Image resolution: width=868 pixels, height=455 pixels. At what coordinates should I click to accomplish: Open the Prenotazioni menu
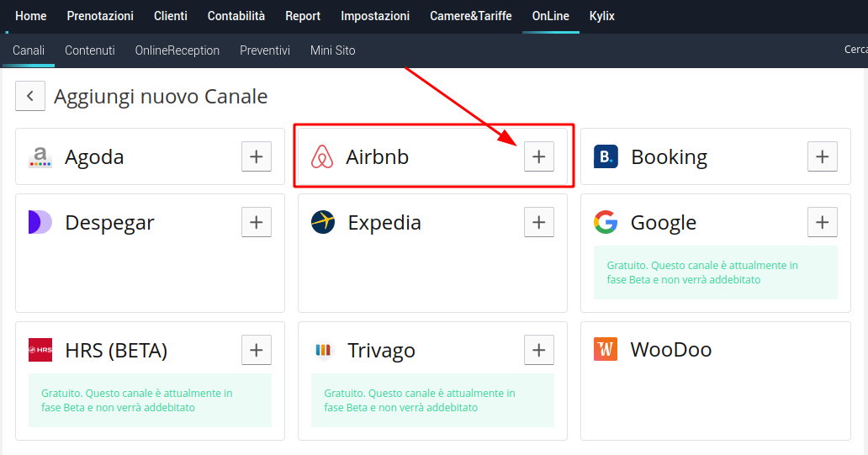point(100,16)
